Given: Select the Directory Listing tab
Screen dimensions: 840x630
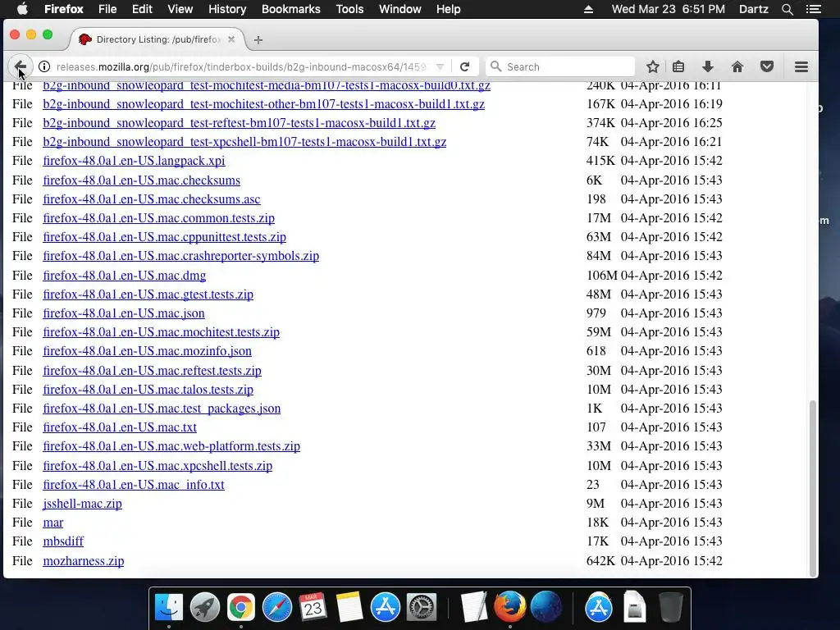Looking at the screenshot, I should 157,39.
